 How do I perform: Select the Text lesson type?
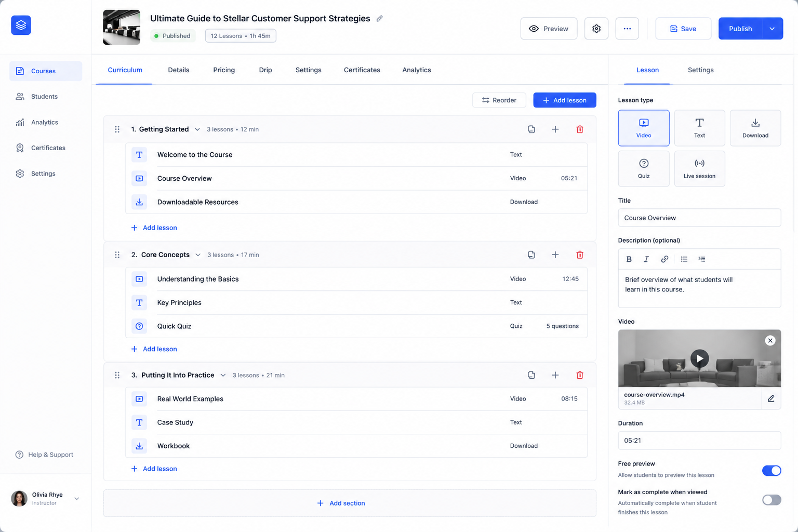pyautogui.click(x=699, y=128)
